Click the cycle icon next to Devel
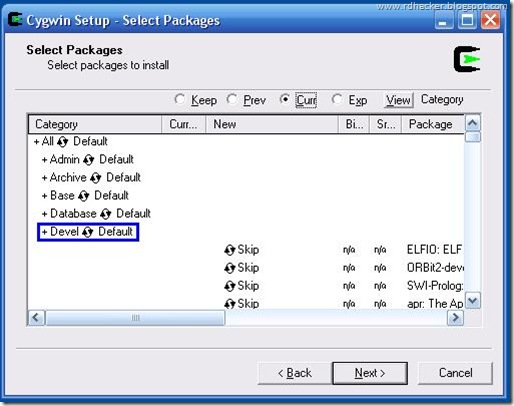 88,232
